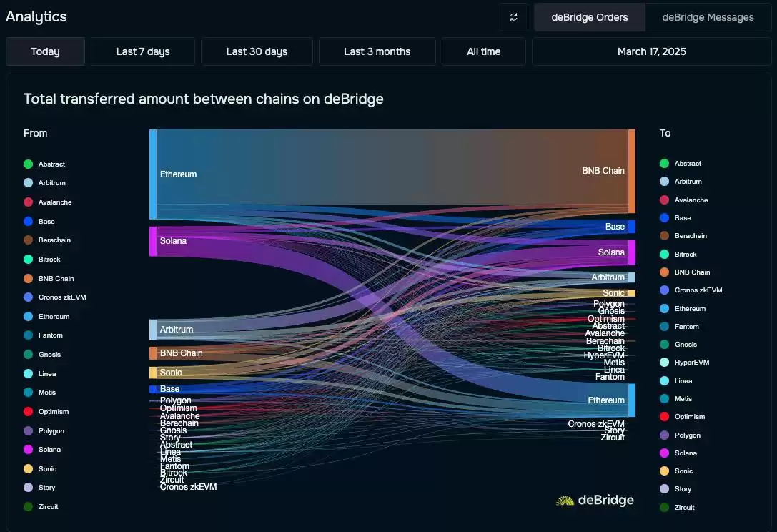
Task: Click Metis in the From legend
Action: click(39, 392)
